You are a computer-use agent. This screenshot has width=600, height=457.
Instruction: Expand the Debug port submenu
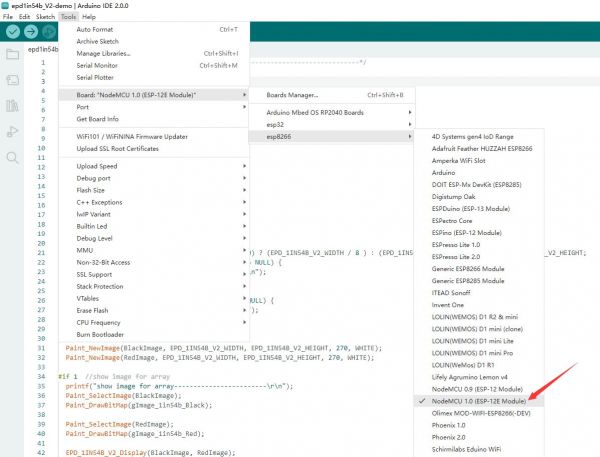point(154,178)
